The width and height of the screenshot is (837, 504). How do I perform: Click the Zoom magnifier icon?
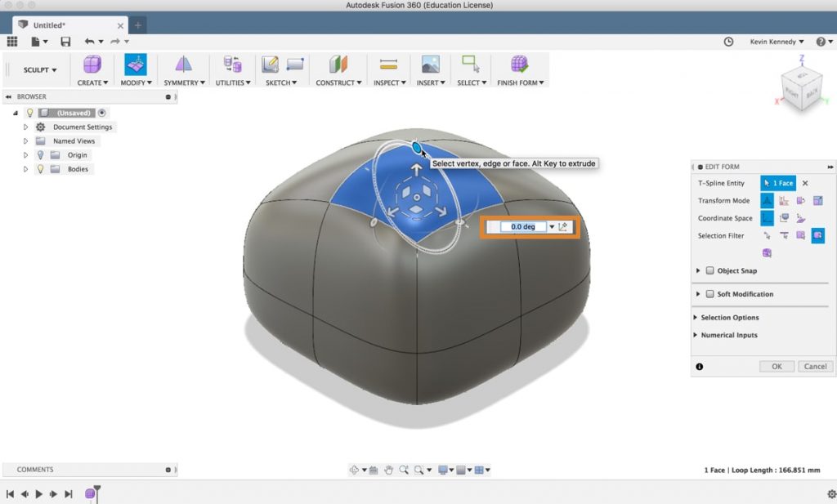pos(404,470)
